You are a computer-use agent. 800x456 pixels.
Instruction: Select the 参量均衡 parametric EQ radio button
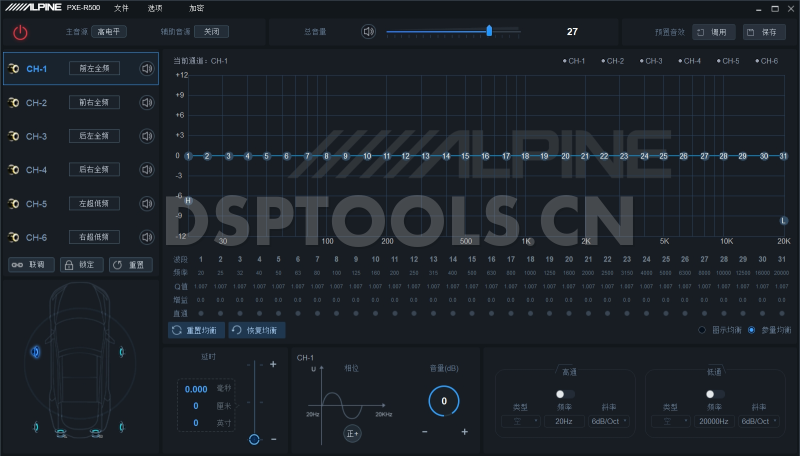[752, 330]
